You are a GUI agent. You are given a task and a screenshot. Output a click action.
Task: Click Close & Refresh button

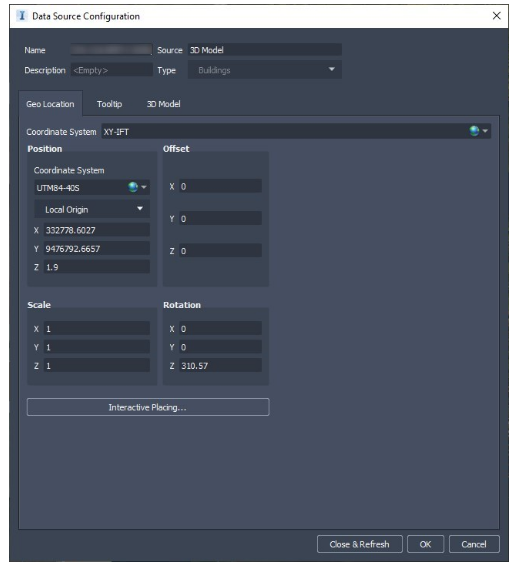click(359, 544)
